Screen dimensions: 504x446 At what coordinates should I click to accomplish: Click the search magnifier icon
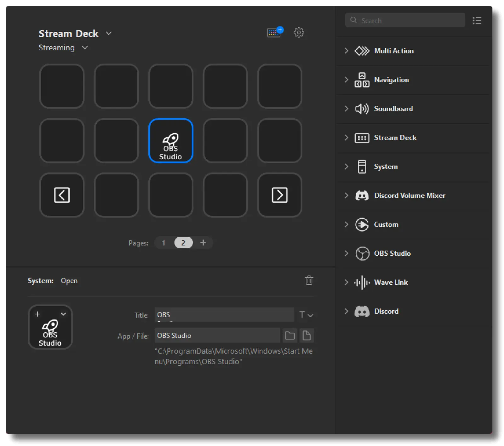353,20
